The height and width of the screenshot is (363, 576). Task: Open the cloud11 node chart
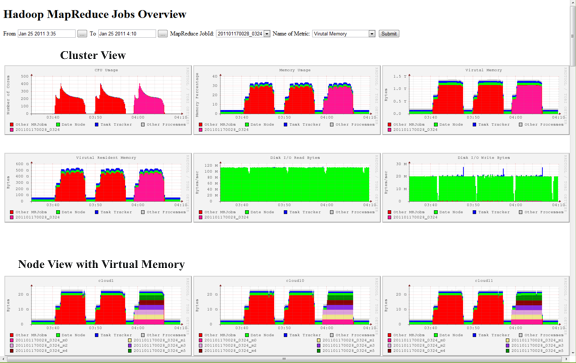(x=476, y=316)
